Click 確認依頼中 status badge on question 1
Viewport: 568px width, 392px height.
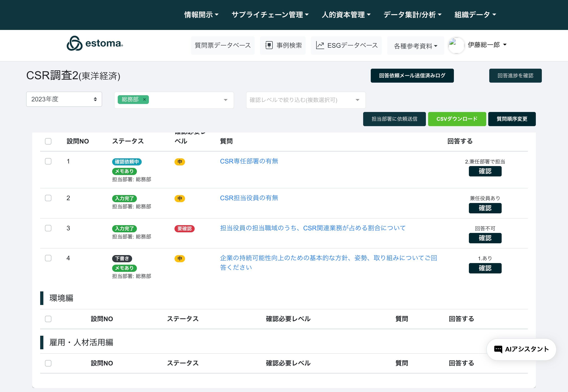pos(127,162)
